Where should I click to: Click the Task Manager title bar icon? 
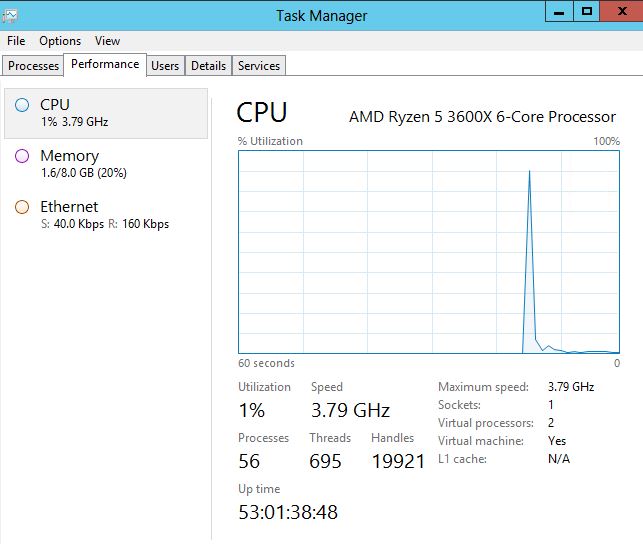(10, 16)
